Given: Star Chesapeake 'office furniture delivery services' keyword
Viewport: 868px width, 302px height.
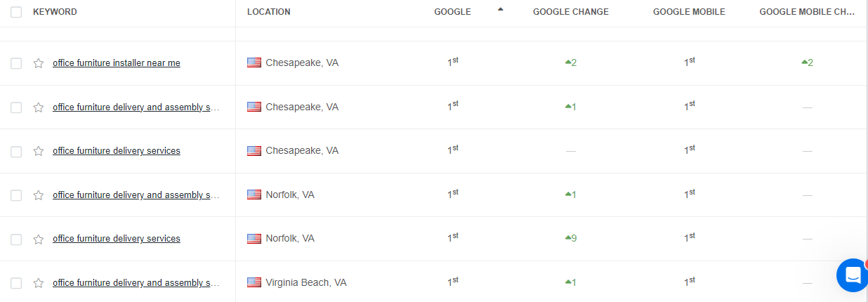Looking at the screenshot, I should click(39, 151).
